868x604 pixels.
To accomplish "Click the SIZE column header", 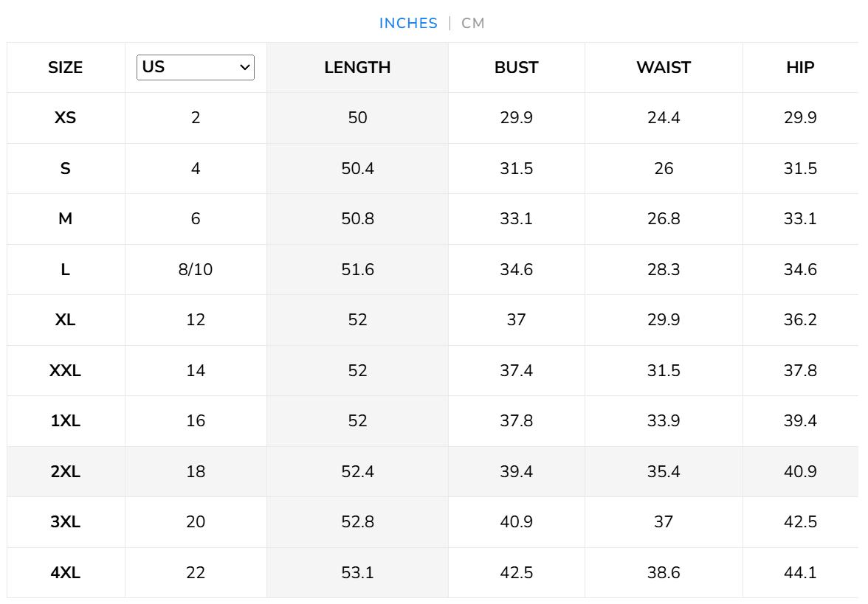I will coord(66,68).
